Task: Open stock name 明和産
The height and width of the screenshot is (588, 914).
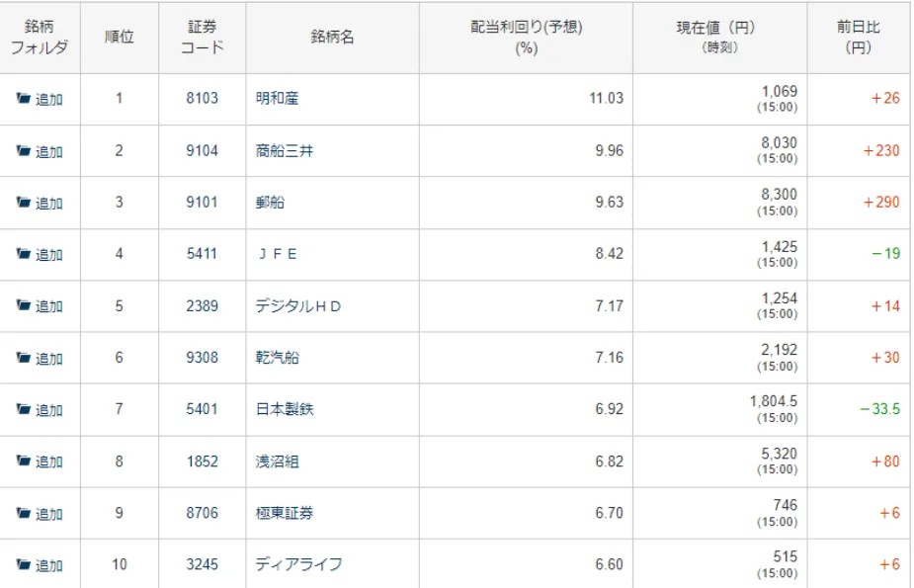Action: click(278, 98)
